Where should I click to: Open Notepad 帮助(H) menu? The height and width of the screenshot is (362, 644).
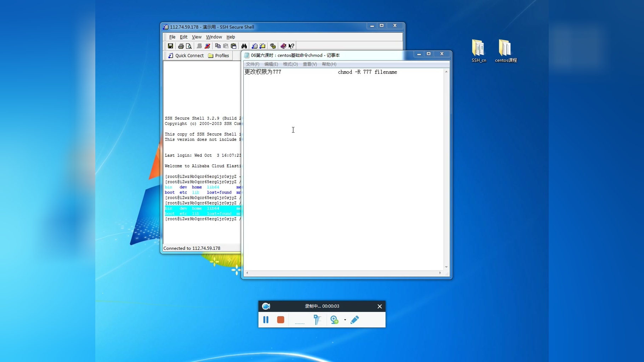click(329, 64)
